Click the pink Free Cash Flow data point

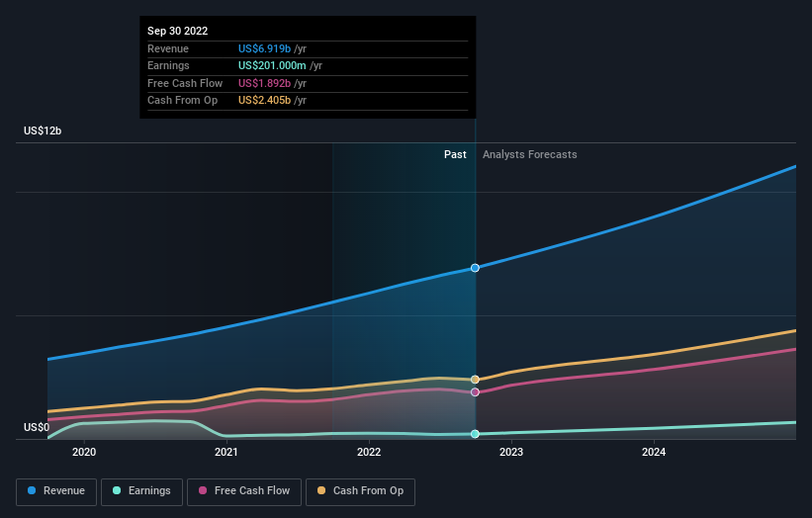(475, 391)
